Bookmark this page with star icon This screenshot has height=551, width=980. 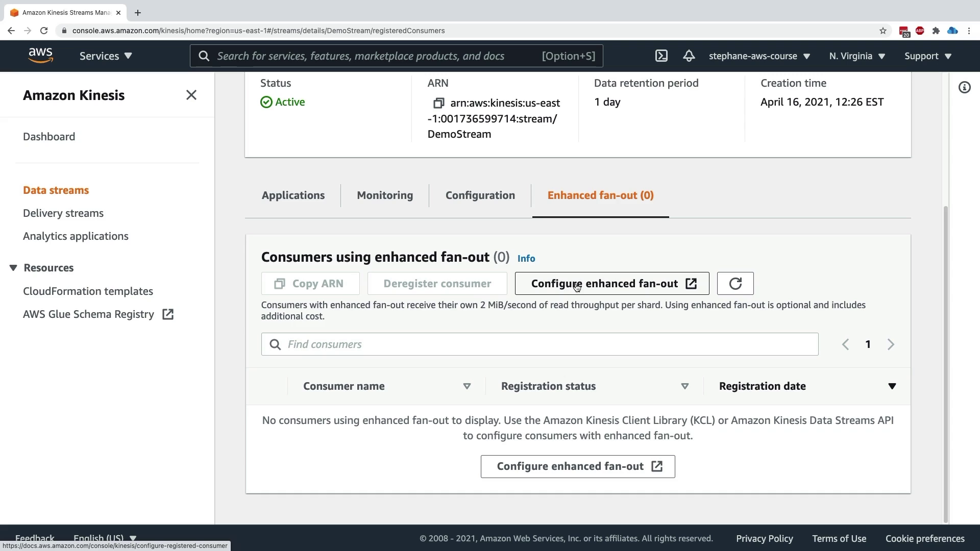click(x=883, y=31)
